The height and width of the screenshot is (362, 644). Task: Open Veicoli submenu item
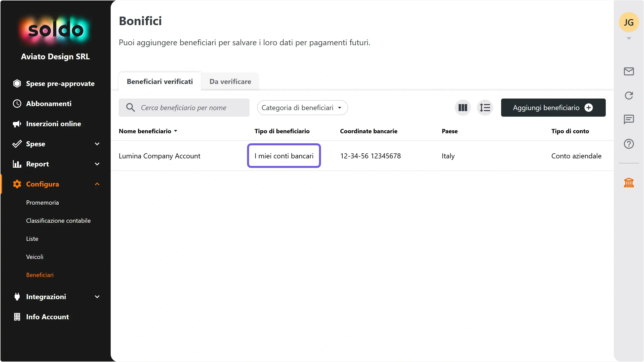[35, 257]
